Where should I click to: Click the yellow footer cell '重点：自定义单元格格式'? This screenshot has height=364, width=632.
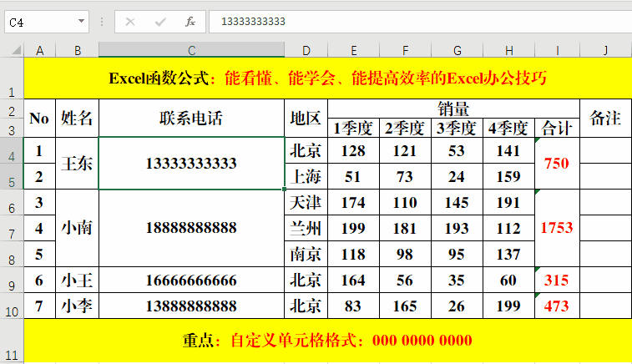pos(328,341)
